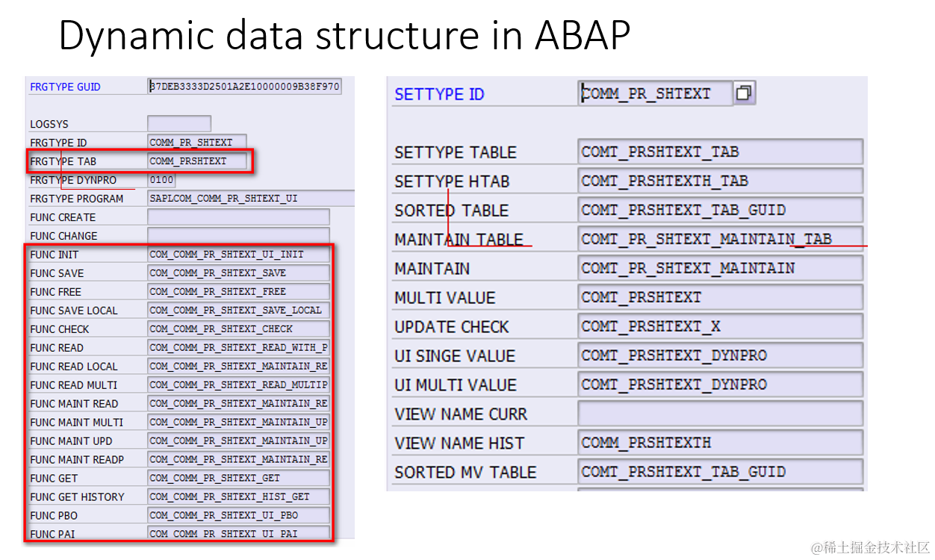Select the FUNC GET HISTORY field
Image resolution: width=935 pixels, height=560 pixels.
[238, 497]
